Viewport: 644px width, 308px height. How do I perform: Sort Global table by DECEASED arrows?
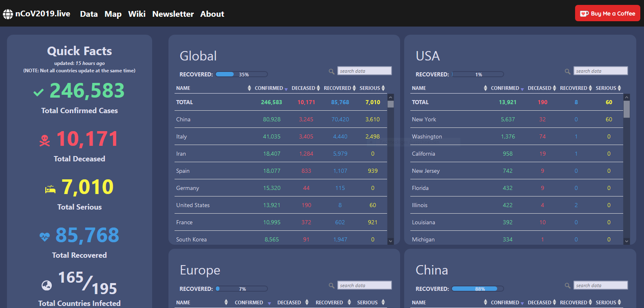[318, 88]
